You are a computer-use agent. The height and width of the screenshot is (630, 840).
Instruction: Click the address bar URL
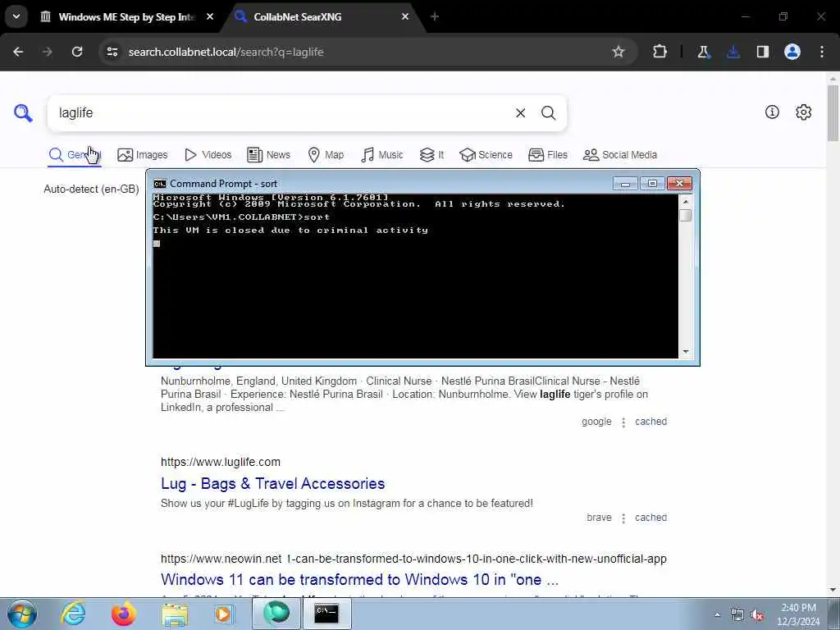coord(226,52)
